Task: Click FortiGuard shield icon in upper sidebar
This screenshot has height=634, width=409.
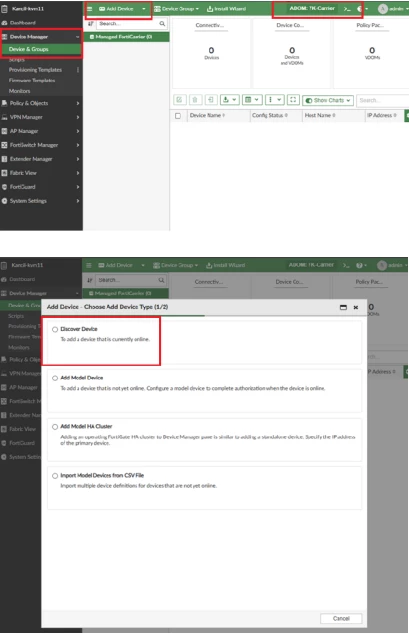Action: coord(4,187)
